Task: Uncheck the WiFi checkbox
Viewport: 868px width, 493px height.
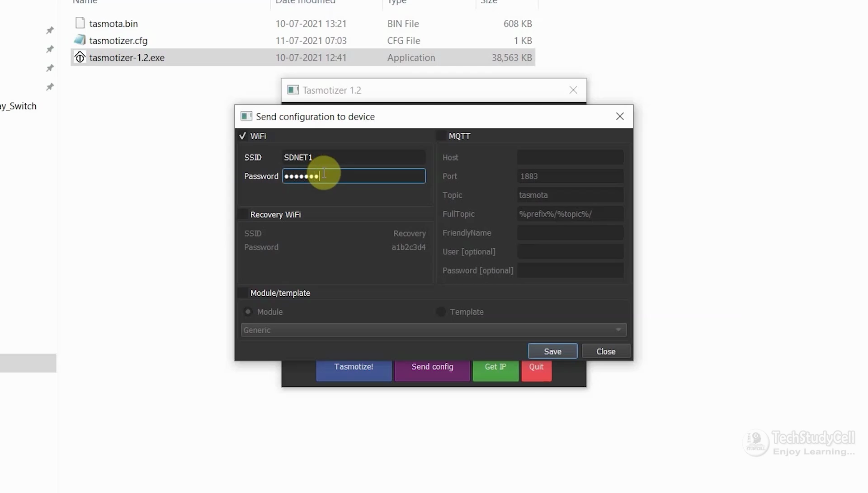Action: (243, 136)
